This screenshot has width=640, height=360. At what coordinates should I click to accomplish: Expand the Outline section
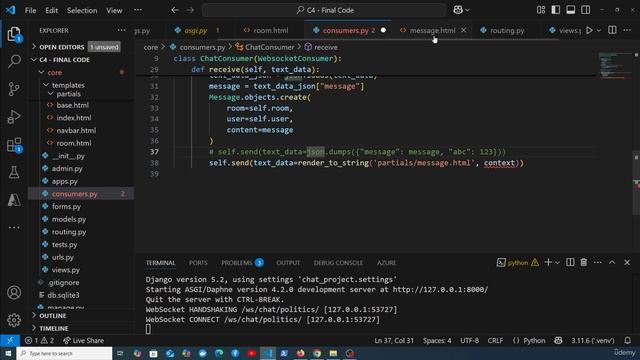81,316
